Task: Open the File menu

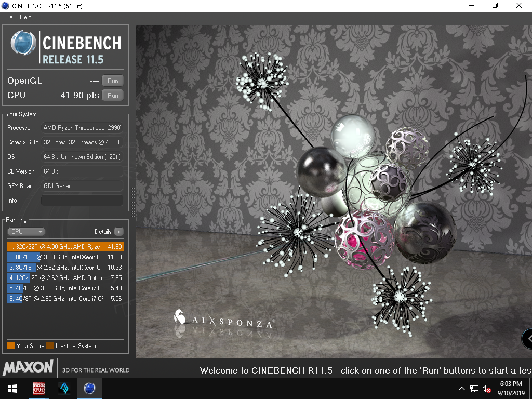Action: point(8,17)
